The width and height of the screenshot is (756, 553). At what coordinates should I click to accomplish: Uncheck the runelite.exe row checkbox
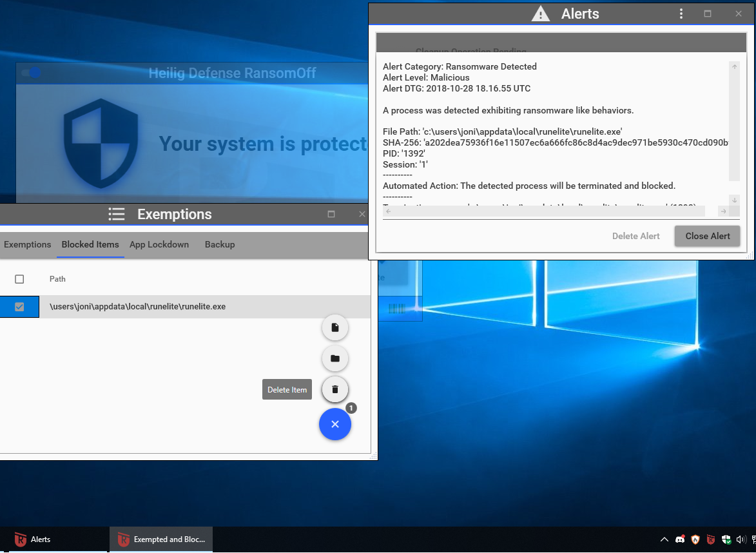19,307
